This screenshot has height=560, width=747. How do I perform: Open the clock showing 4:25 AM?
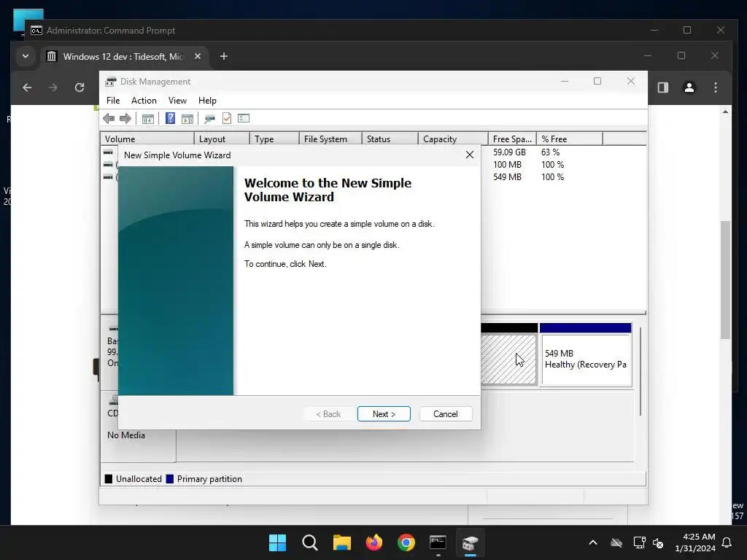click(x=695, y=542)
